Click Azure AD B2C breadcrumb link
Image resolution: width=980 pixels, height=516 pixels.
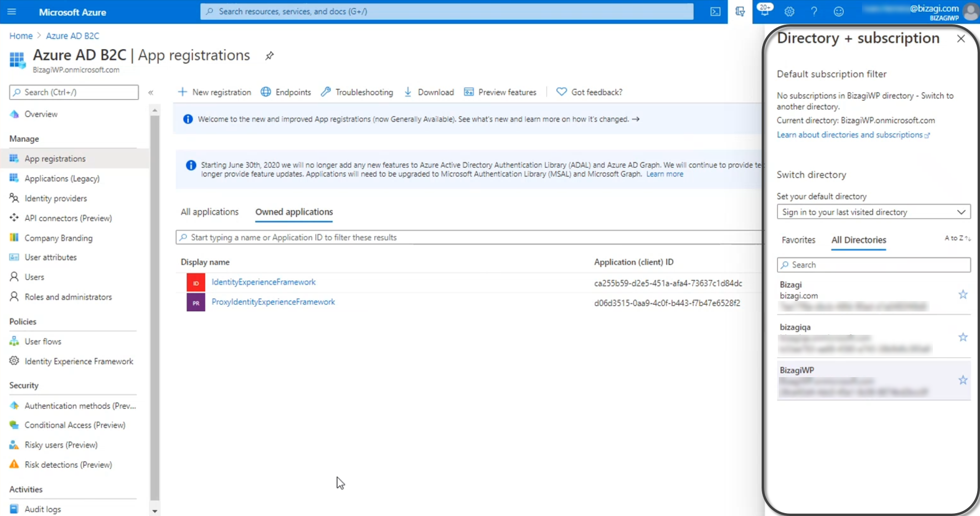pos(72,36)
